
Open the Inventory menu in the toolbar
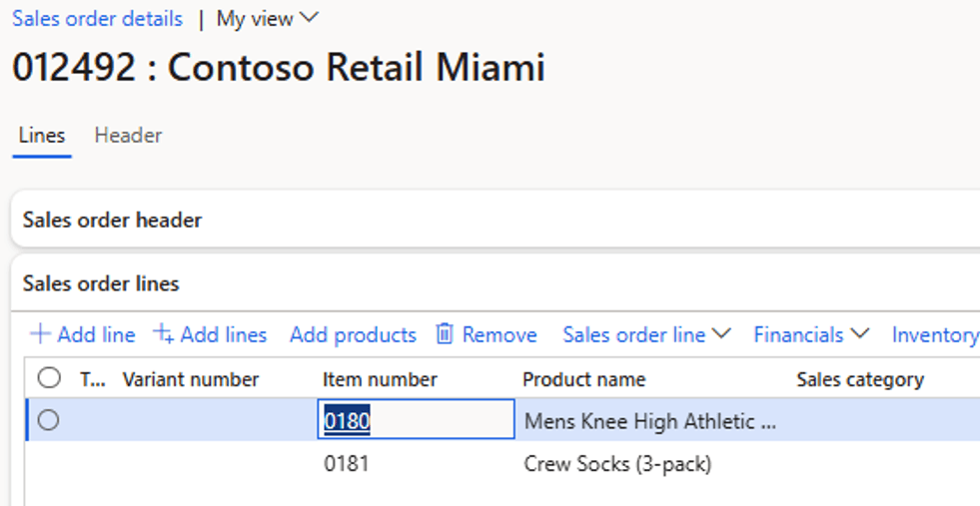936,334
